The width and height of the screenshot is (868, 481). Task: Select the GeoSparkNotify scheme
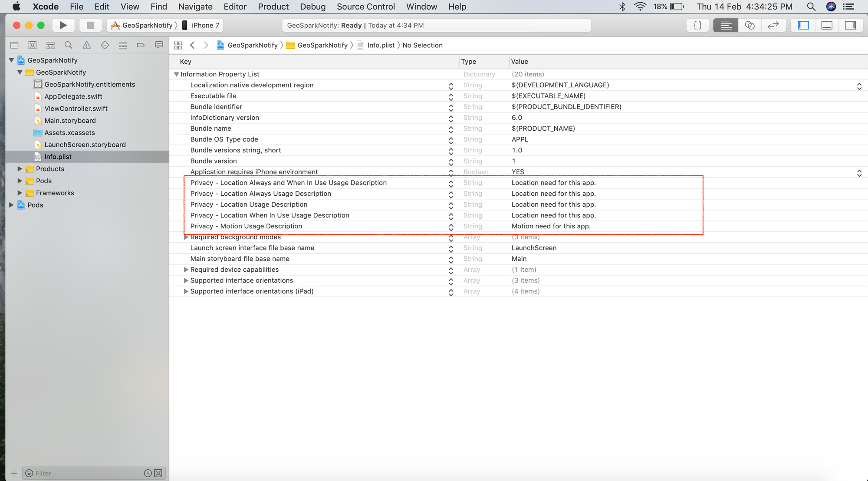tap(142, 25)
